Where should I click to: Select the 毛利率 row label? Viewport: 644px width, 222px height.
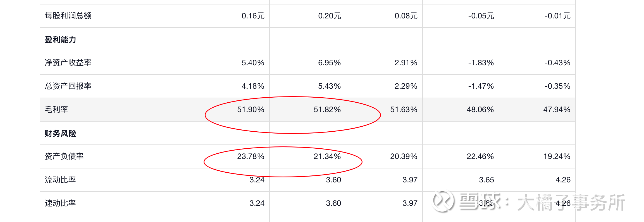pos(56,110)
